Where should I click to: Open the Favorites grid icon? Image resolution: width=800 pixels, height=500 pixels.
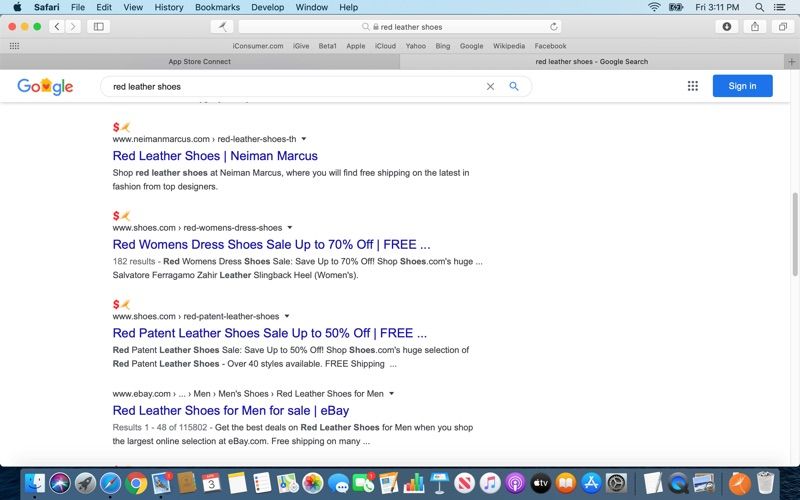click(x=14, y=46)
